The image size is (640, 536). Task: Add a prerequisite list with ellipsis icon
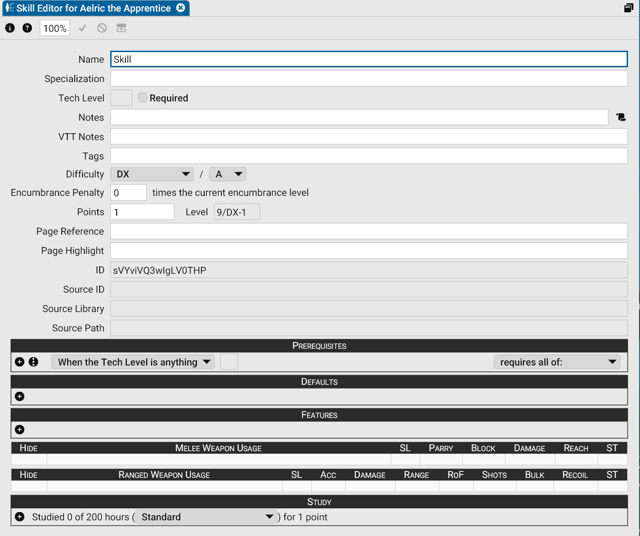pyautogui.click(x=33, y=362)
